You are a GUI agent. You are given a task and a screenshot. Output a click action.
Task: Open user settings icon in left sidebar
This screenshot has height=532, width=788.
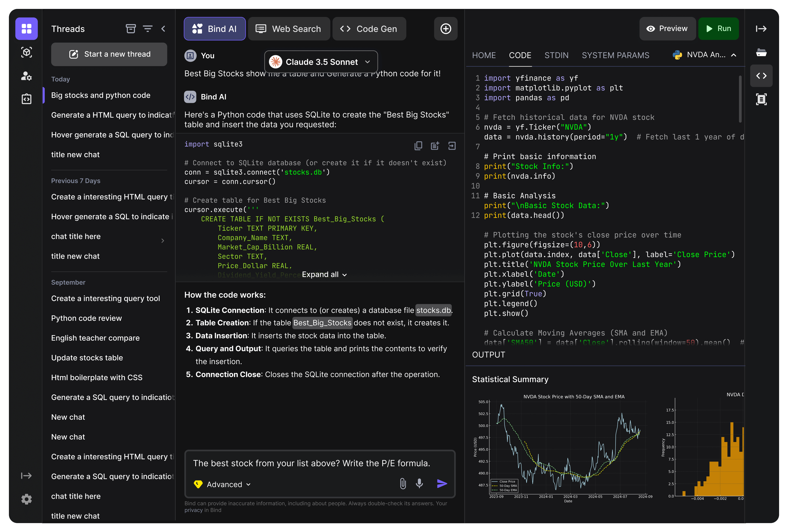(x=27, y=76)
